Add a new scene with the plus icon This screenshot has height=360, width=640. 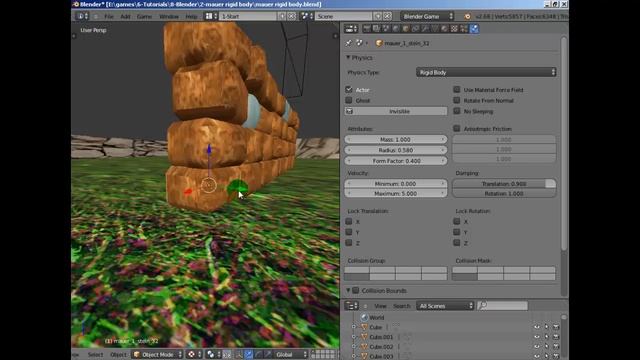click(378, 16)
